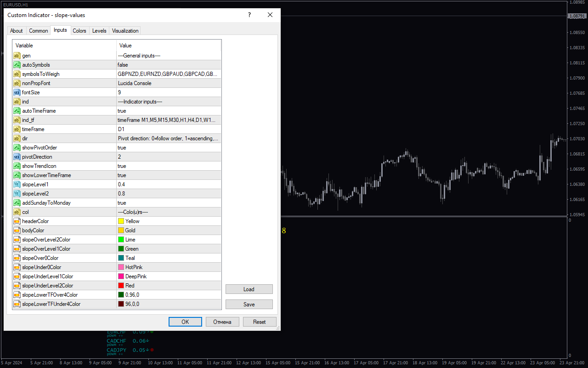Click the string icon beside symbolsToWeigh

point(17,74)
